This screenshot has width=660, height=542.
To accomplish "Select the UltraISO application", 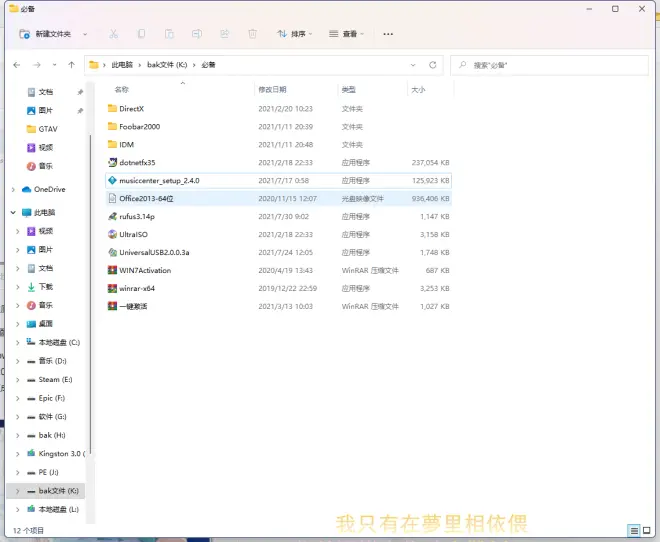I will click(x=278, y=234).
